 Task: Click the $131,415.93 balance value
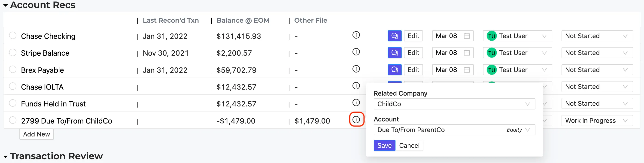[239, 36]
